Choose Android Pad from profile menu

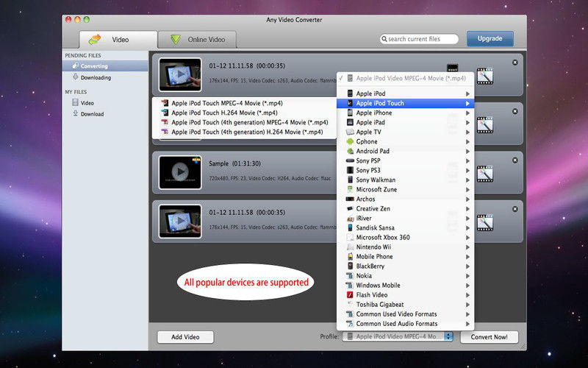coord(406,151)
